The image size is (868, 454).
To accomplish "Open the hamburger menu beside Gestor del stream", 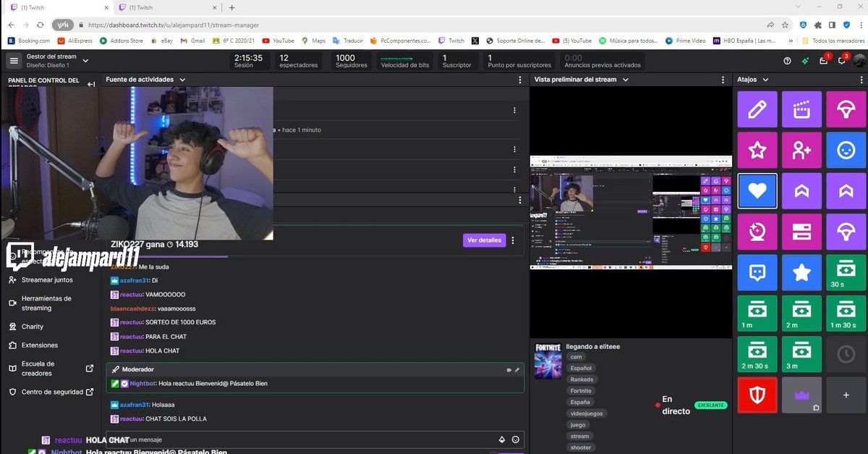I will coord(14,61).
